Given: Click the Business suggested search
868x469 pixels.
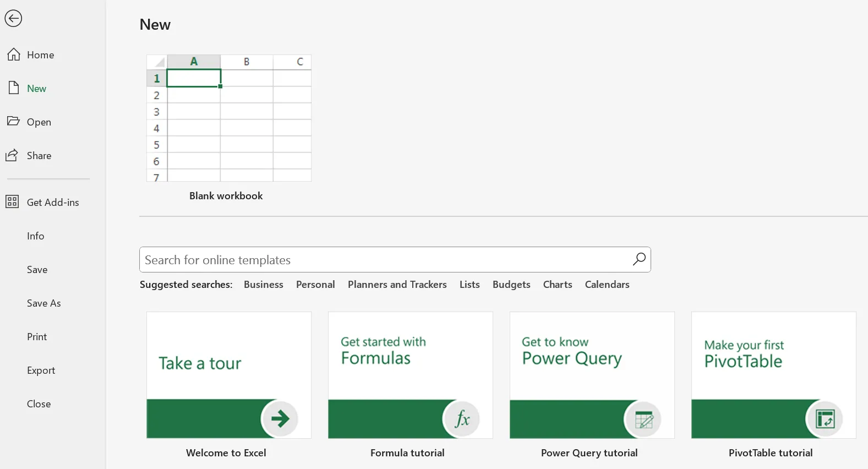Looking at the screenshot, I should [x=264, y=285].
